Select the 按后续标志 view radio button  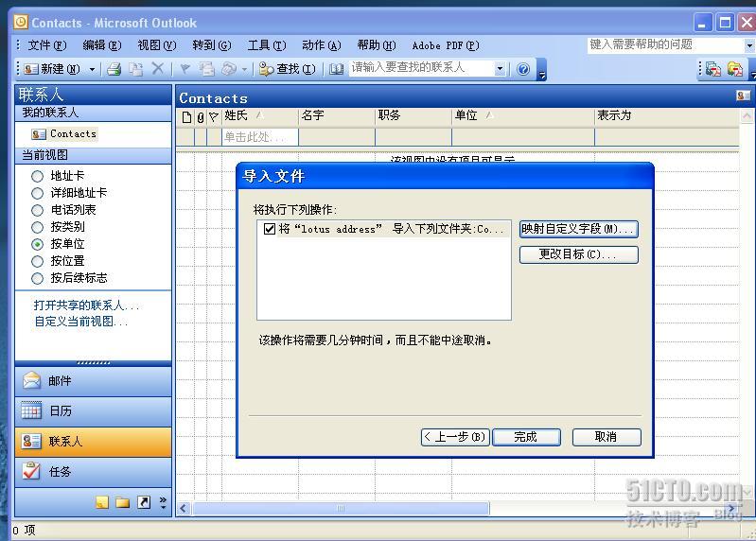(37, 278)
